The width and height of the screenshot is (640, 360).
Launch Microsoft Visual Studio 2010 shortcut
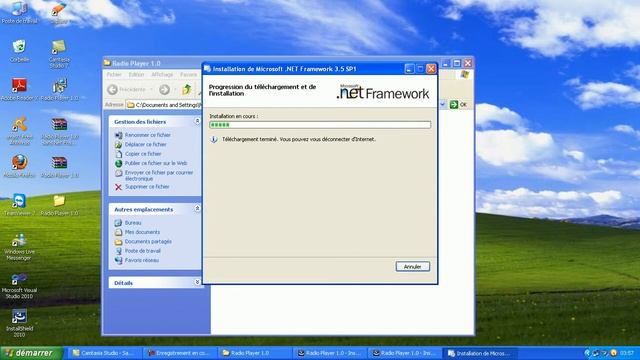click(19, 285)
